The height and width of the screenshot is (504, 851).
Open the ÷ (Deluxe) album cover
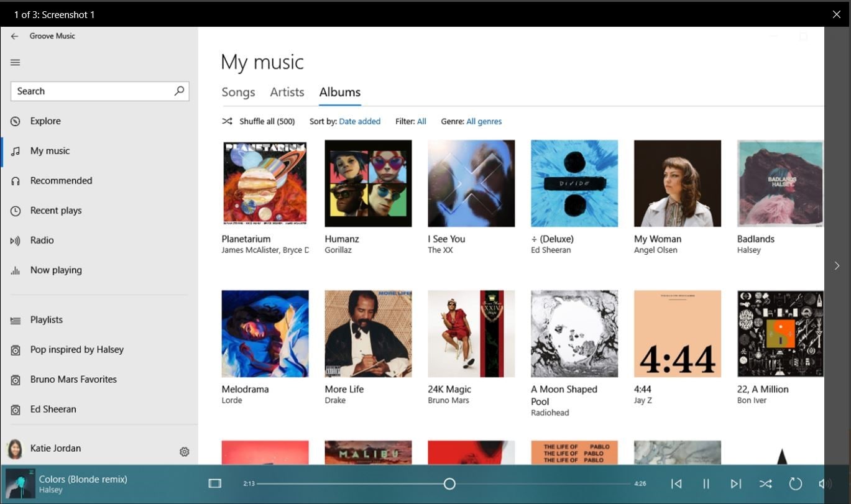tap(575, 183)
